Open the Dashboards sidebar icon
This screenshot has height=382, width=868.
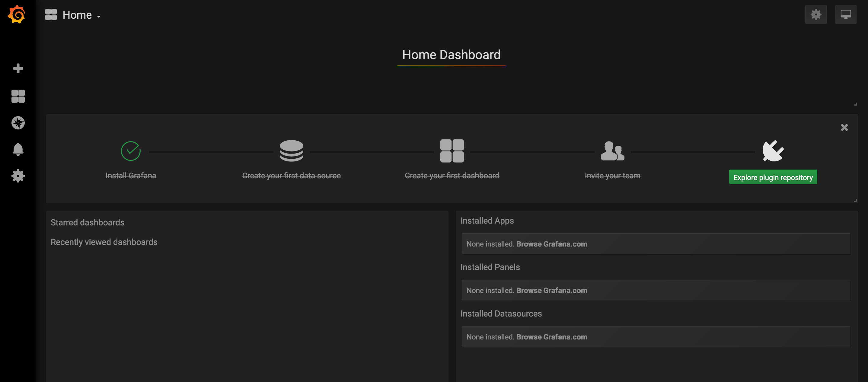click(18, 96)
